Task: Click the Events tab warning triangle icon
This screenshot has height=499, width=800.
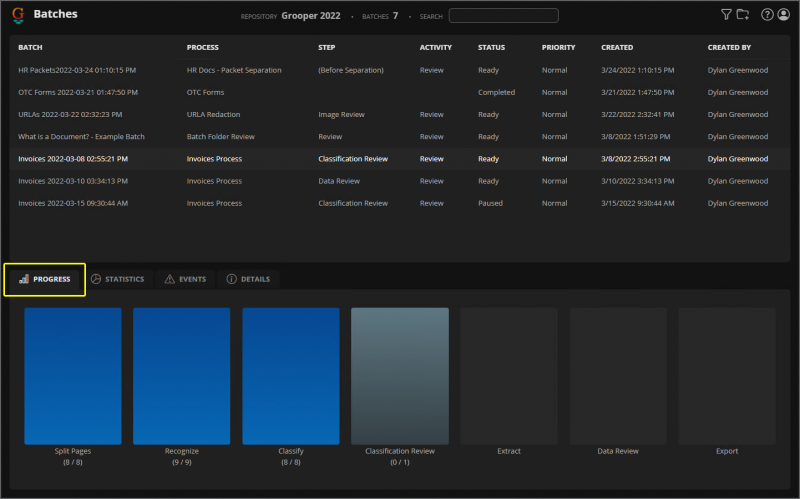Action: pyautogui.click(x=169, y=279)
